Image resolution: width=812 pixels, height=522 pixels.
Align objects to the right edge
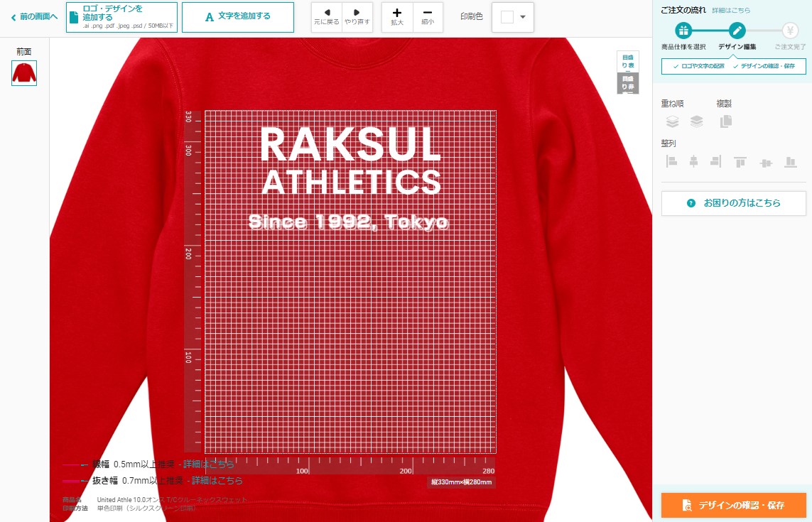click(x=715, y=162)
